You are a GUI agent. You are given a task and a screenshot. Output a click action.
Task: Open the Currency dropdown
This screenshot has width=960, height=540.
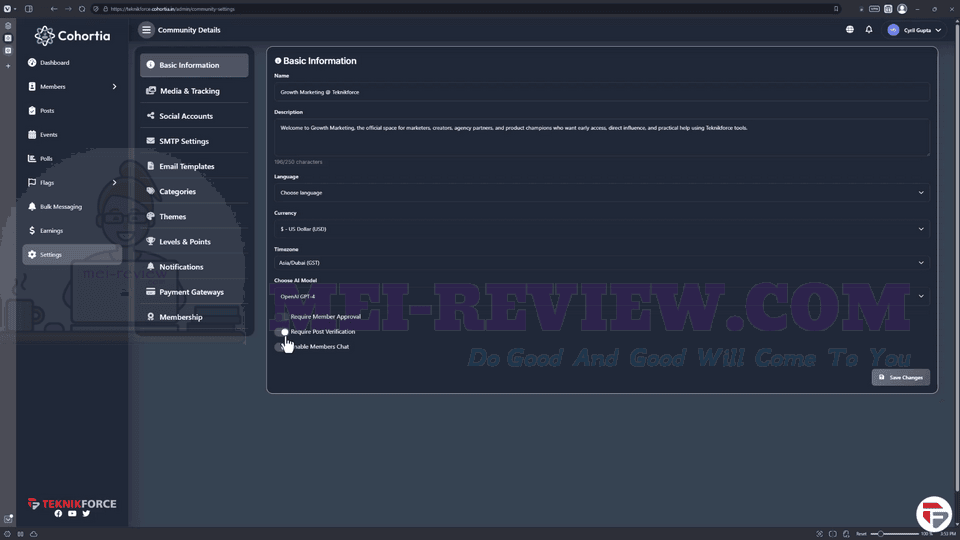pos(602,229)
